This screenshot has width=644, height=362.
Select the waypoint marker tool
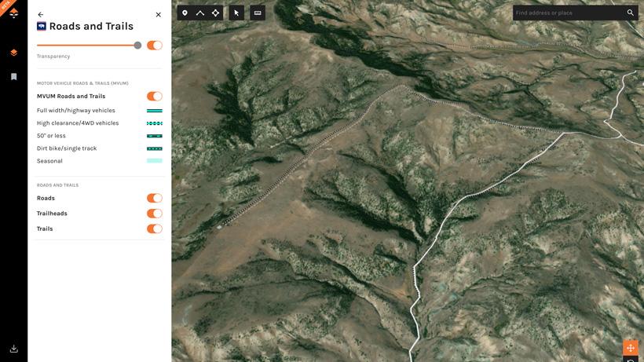pos(185,13)
